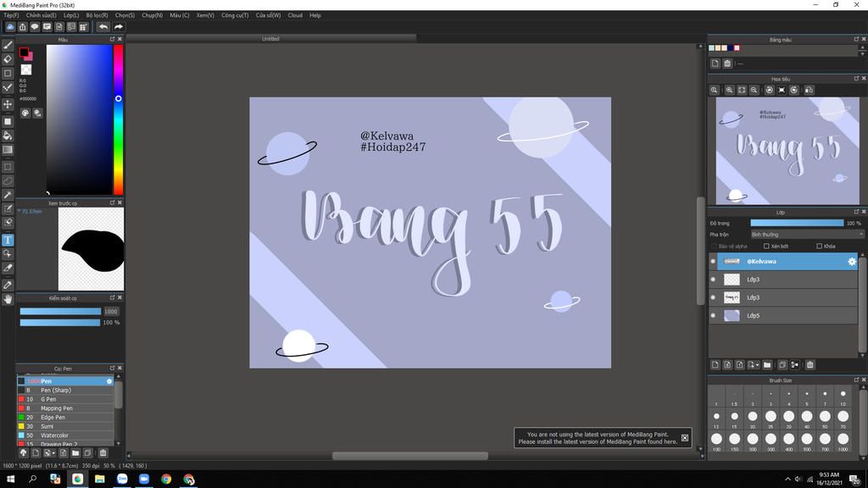The width and height of the screenshot is (868, 488).
Task: Close the update notification message
Action: 685,438
